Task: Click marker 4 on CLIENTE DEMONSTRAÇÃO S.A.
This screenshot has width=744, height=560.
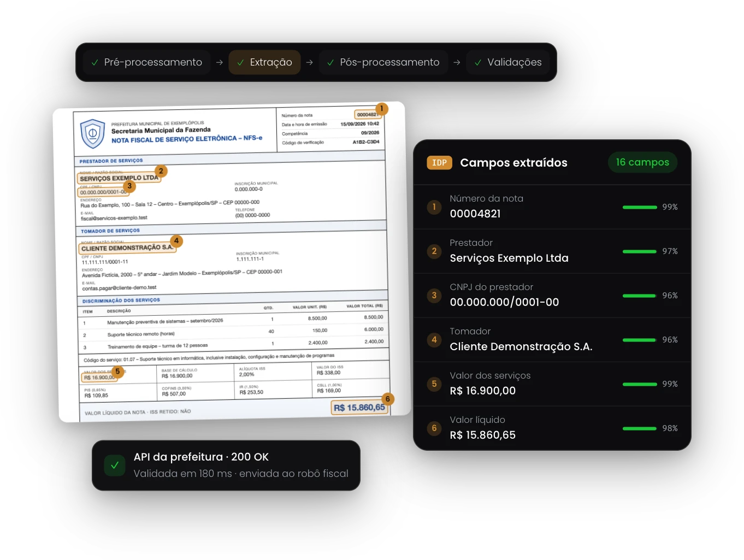Action: coord(176,240)
